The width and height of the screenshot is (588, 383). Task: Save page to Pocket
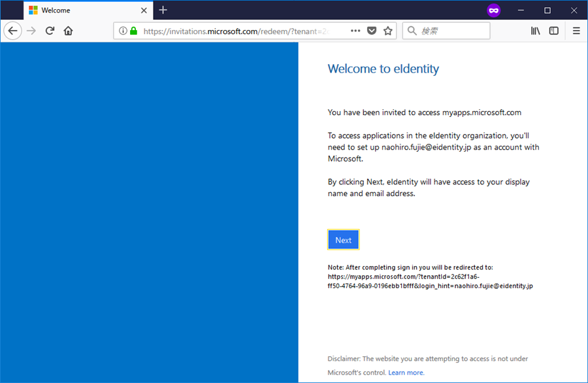[372, 31]
